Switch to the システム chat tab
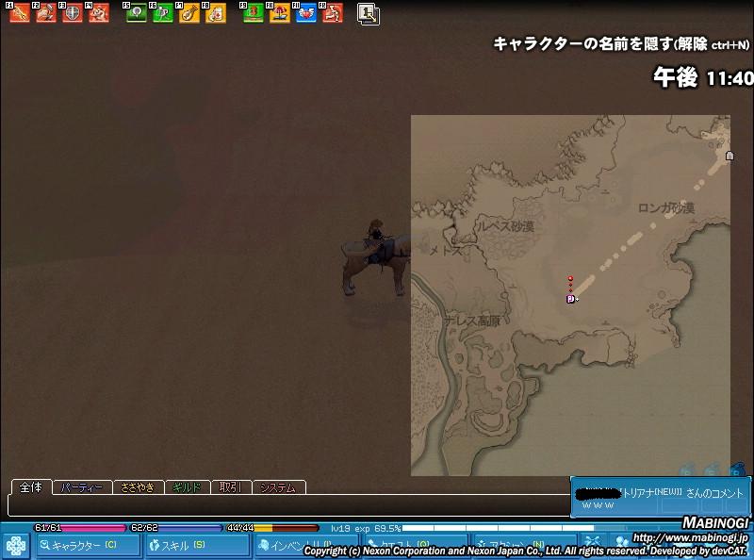The height and width of the screenshot is (560, 754). pyautogui.click(x=279, y=487)
